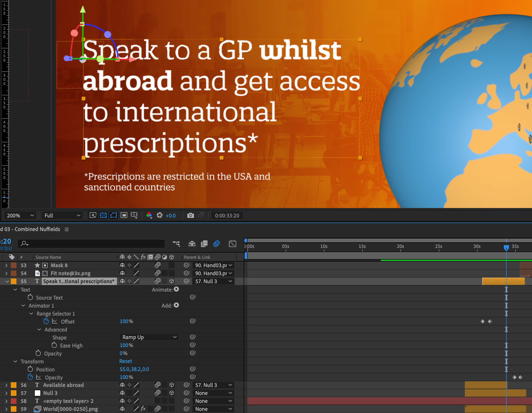
Task: Collapse the Animator 1 group
Action: [x=23, y=305]
